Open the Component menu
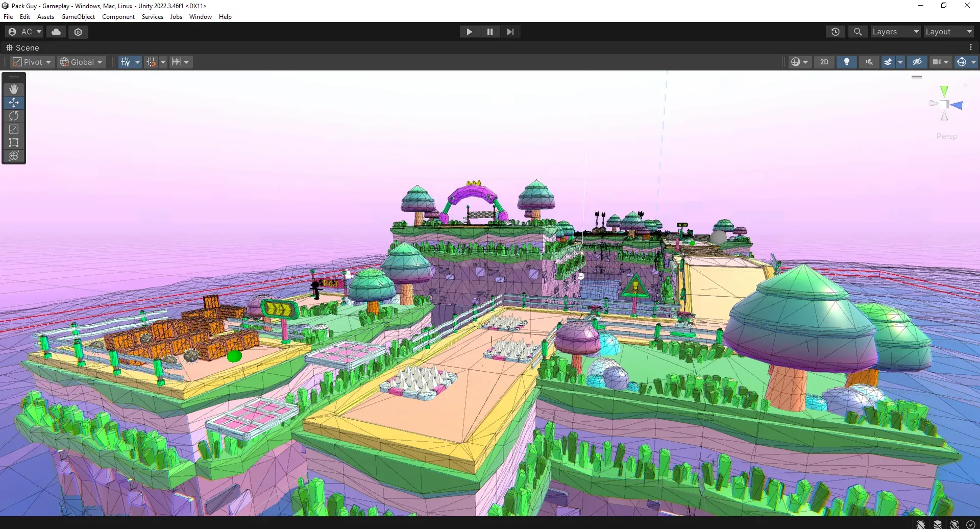 click(118, 17)
